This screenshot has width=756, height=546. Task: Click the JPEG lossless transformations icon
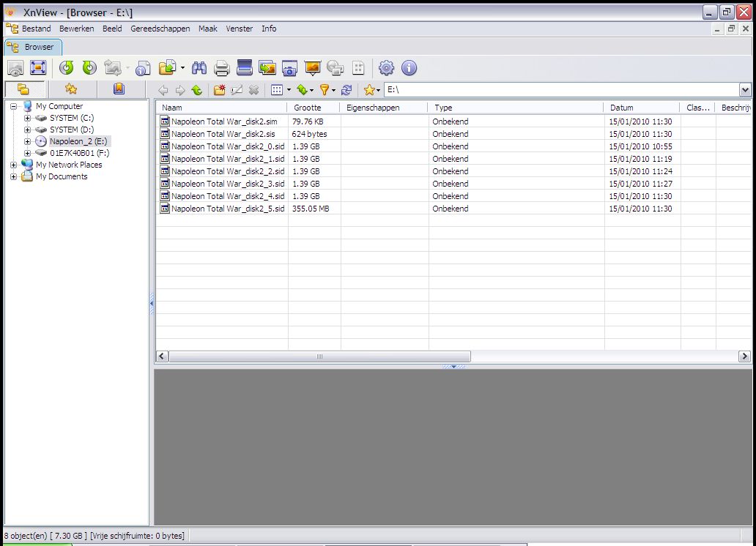point(113,68)
